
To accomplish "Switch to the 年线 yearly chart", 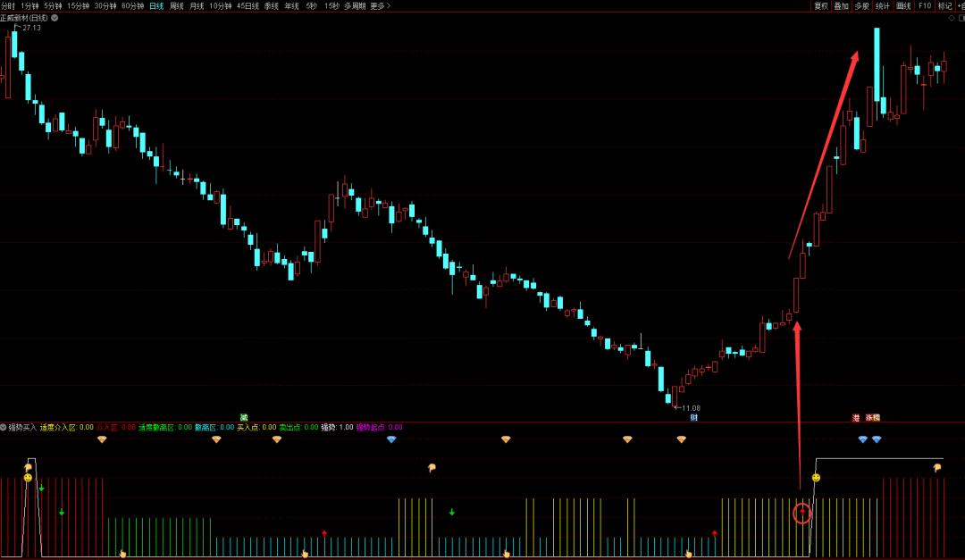I will (291, 5).
